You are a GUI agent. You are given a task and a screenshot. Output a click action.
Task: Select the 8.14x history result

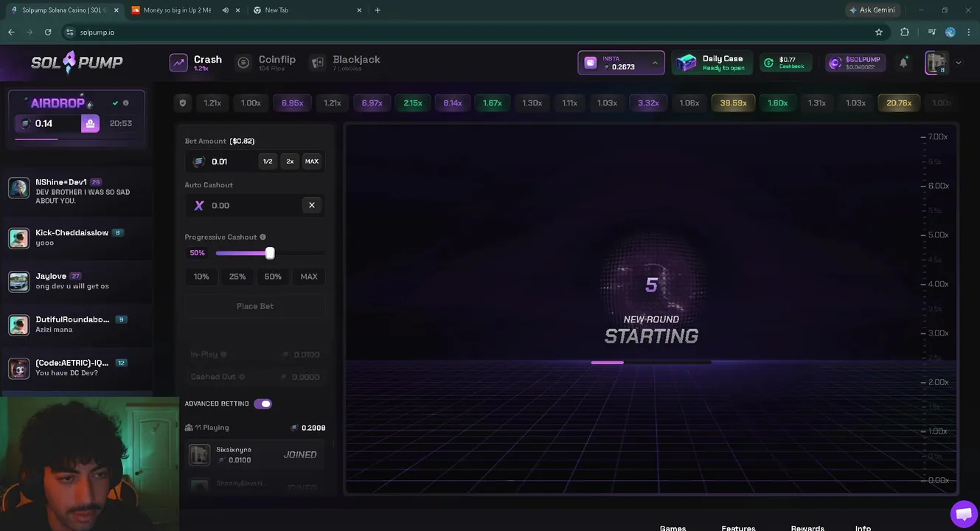pyautogui.click(x=453, y=103)
